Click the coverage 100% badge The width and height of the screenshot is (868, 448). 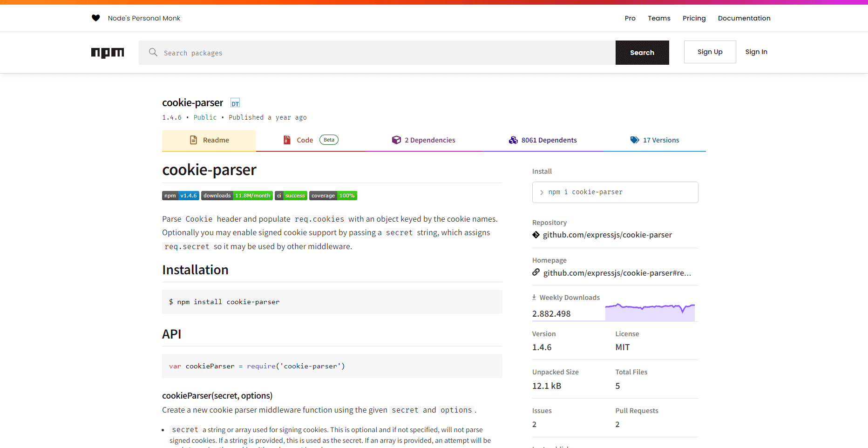[x=333, y=196]
